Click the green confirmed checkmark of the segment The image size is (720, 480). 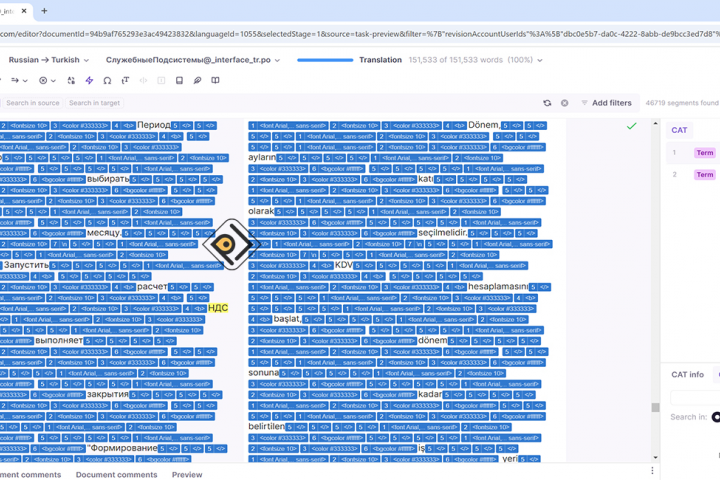pos(631,125)
